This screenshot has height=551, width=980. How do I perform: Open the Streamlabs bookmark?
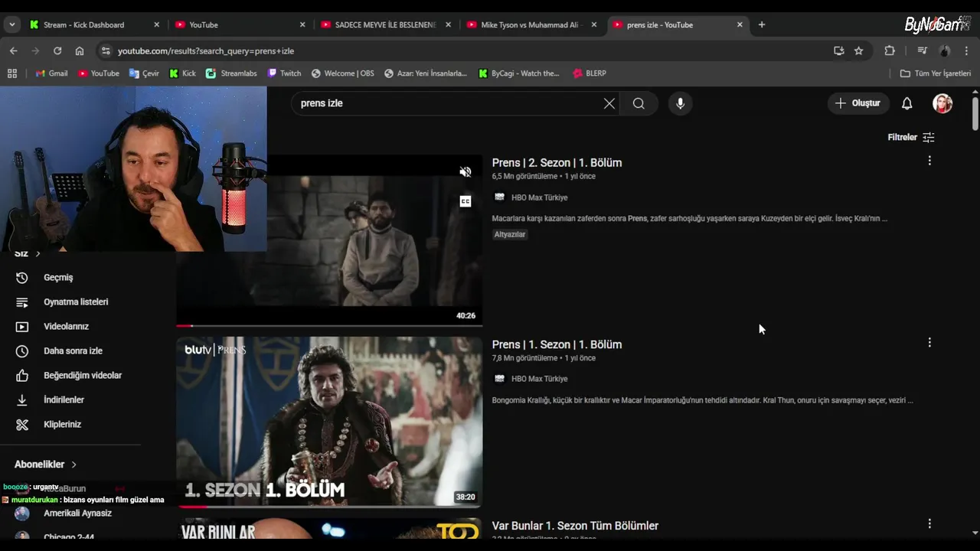[x=231, y=73]
